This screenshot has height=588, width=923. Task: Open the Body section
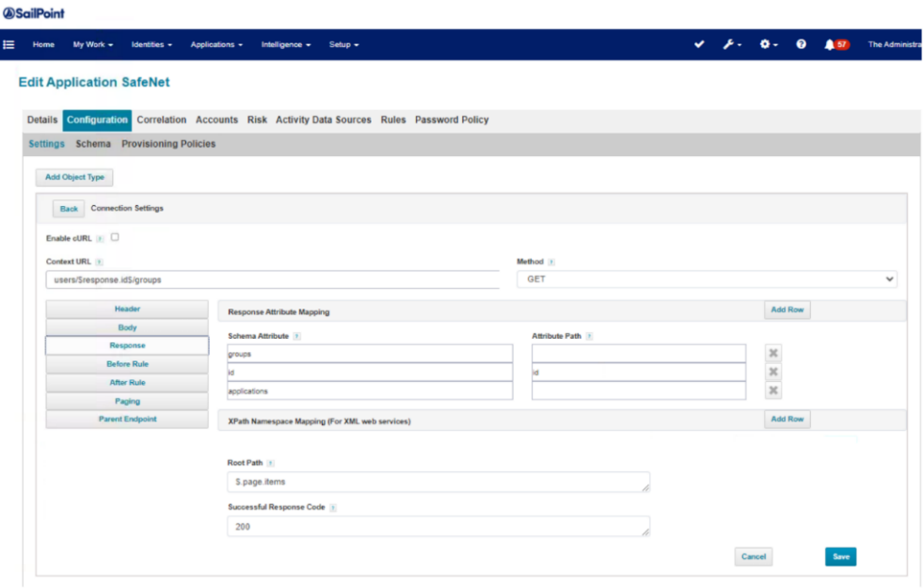[127, 327]
